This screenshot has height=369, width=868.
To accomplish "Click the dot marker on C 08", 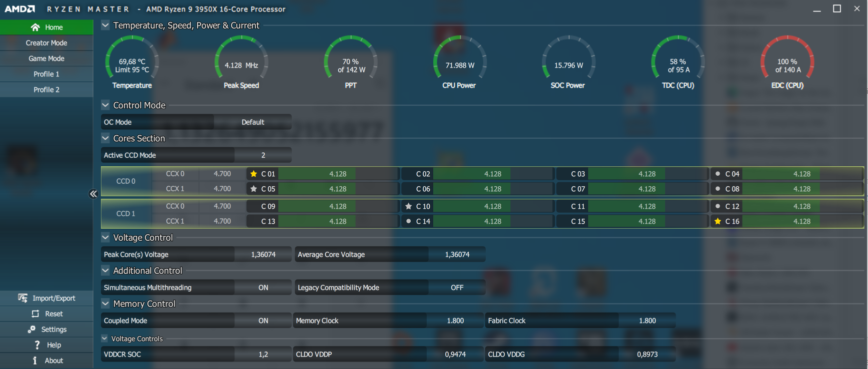I will pyautogui.click(x=718, y=189).
